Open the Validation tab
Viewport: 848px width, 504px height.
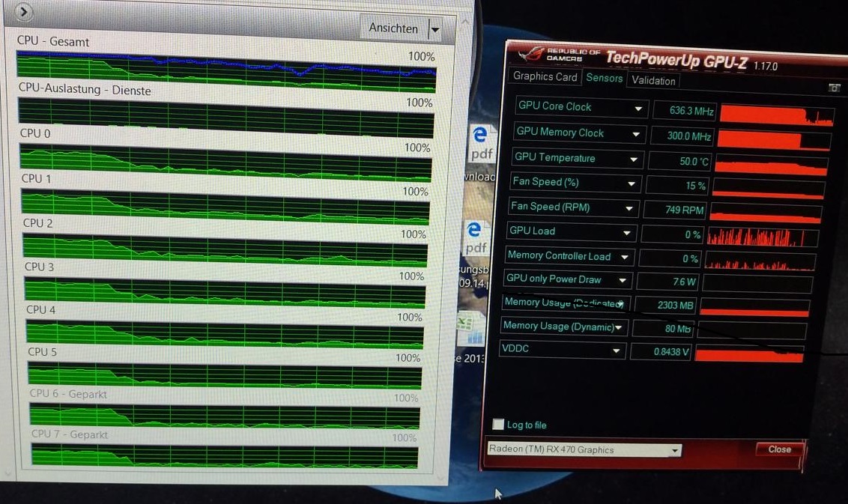coord(653,81)
